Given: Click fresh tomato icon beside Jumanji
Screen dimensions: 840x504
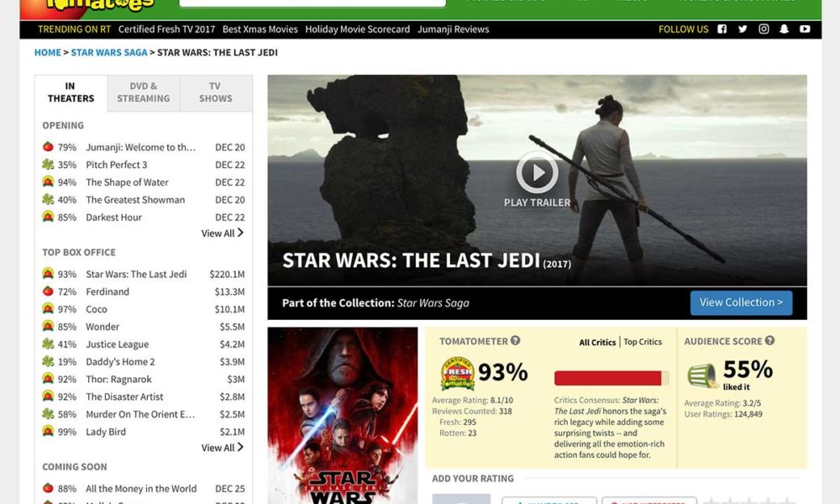Looking at the screenshot, I should click(x=48, y=146).
